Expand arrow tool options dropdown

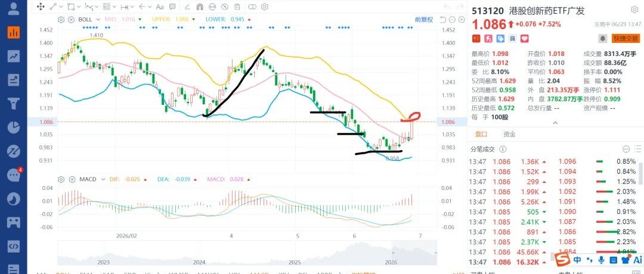[150, 7]
